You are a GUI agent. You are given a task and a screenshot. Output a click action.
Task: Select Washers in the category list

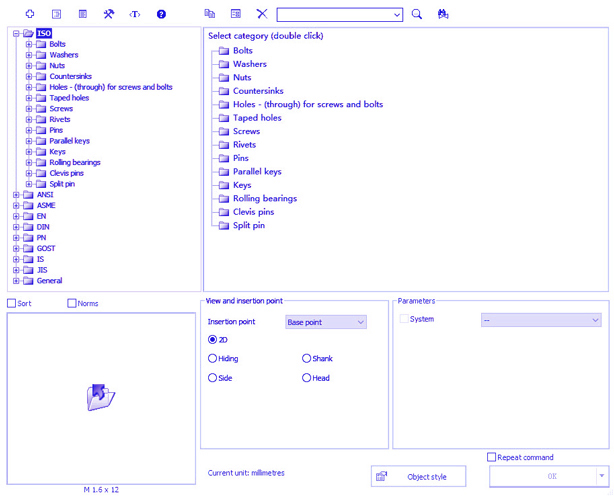(x=249, y=64)
